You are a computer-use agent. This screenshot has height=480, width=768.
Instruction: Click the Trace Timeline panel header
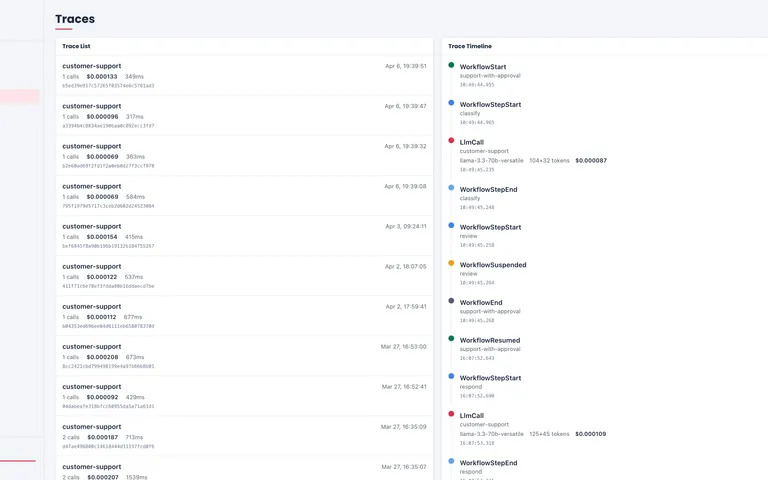(470, 46)
